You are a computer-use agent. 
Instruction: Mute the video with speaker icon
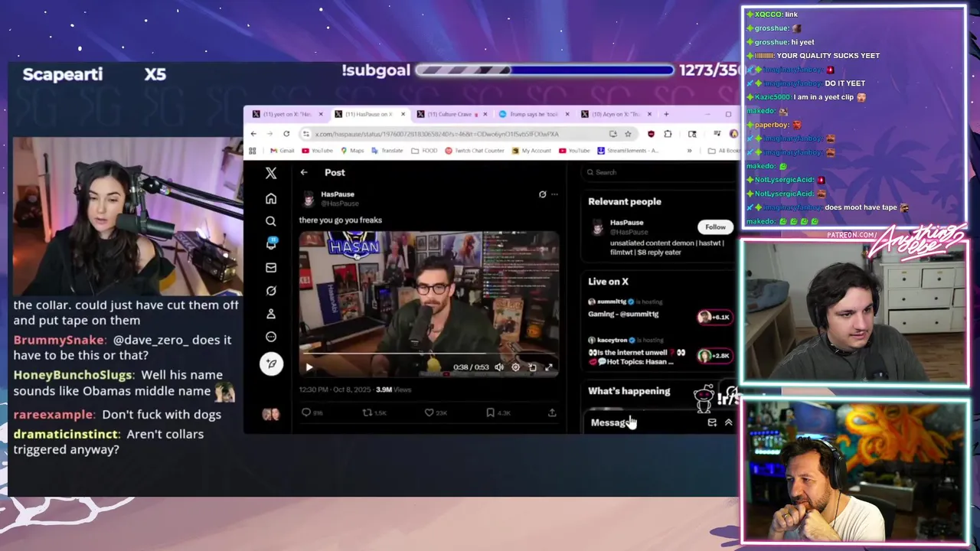point(499,367)
